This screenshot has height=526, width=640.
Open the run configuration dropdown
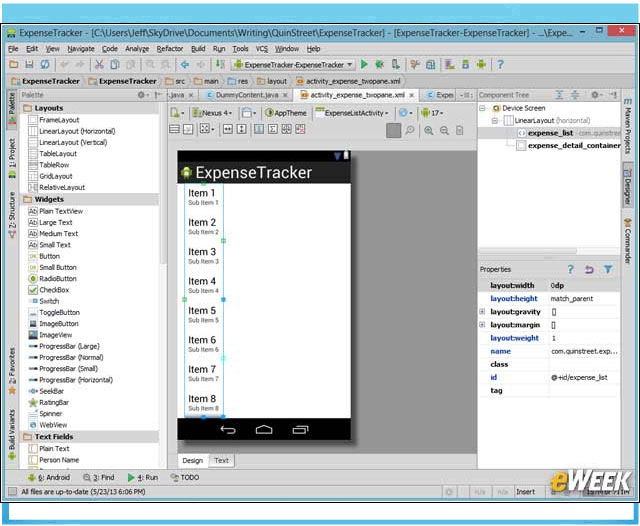[293, 64]
